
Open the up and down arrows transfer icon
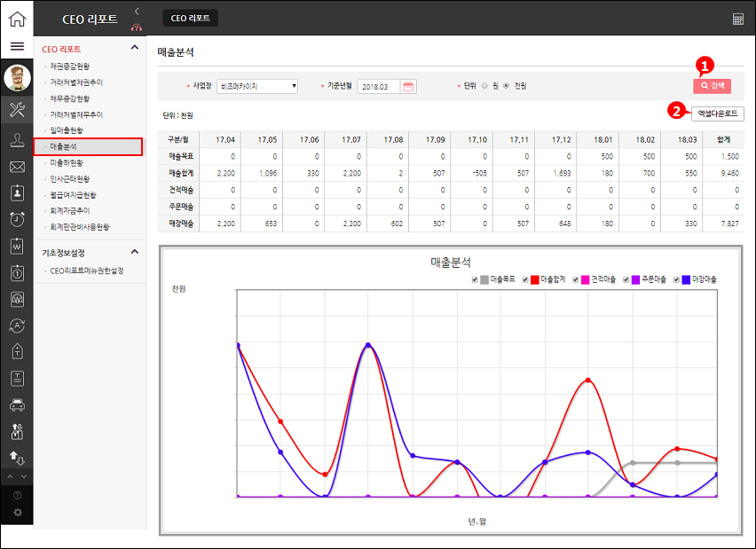point(17,458)
